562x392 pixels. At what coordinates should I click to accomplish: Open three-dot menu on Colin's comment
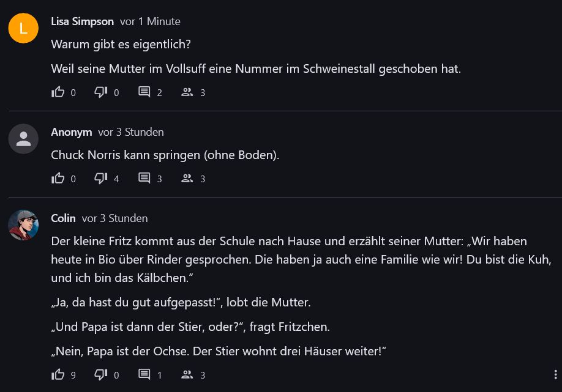tap(555, 375)
